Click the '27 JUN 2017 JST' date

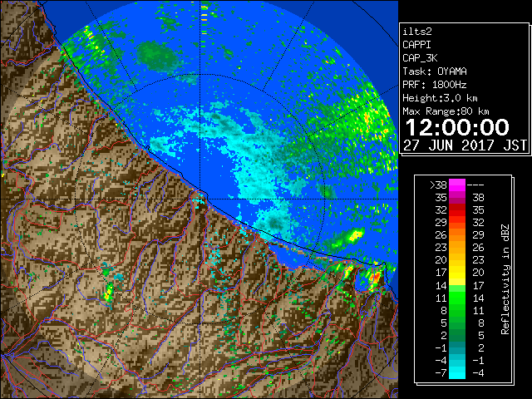click(465, 145)
